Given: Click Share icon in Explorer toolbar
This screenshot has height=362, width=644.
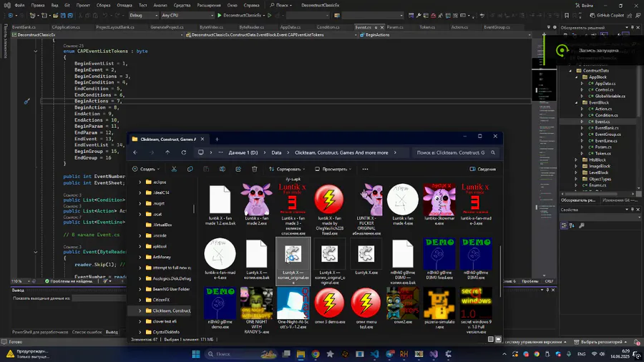Looking at the screenshot, I should tap(238, 169).
